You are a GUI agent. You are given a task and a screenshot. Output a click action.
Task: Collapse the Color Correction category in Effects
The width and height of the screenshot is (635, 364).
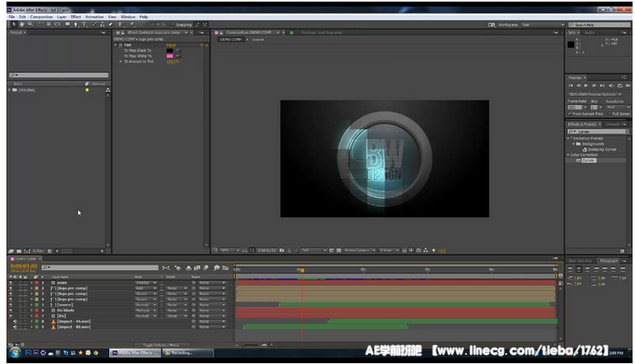(x=568, y=155)
